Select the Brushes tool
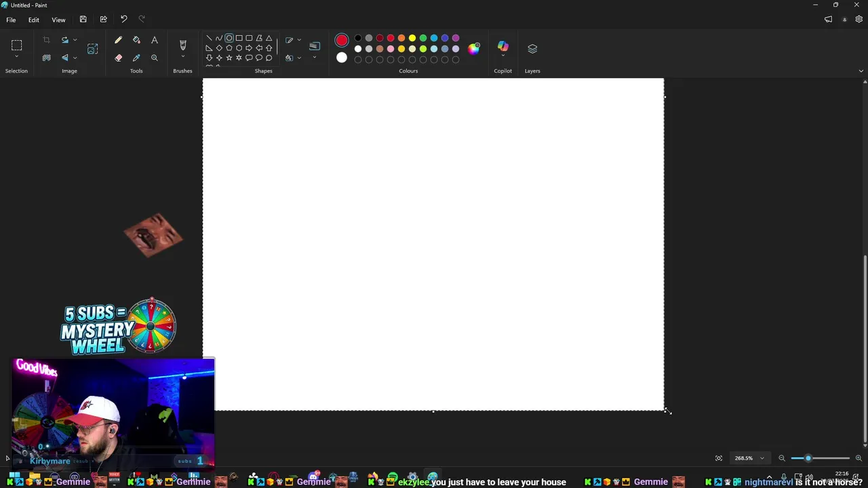 [x=182, y=45]
